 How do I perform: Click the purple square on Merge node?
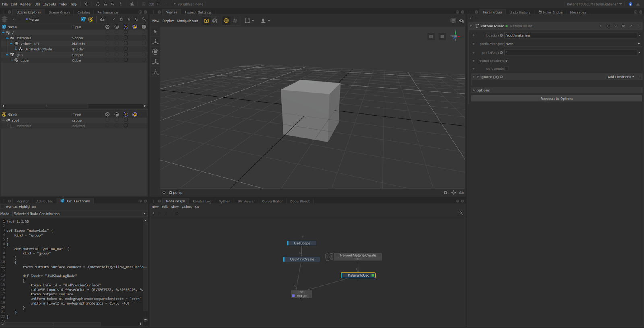(293, 296)
